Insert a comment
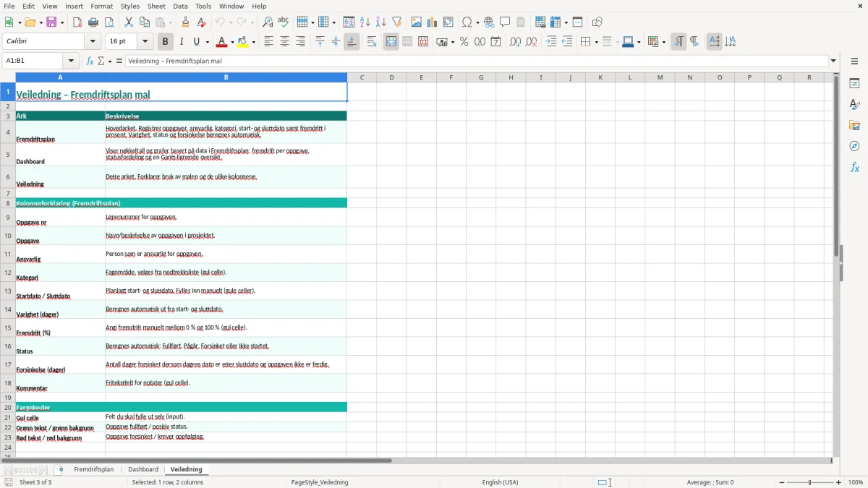 point(506,22)
